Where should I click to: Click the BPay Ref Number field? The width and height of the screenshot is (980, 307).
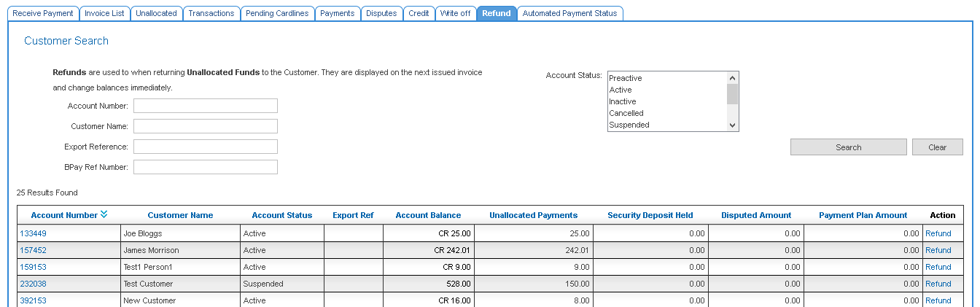pyautogui.click(x=205, y=167)
